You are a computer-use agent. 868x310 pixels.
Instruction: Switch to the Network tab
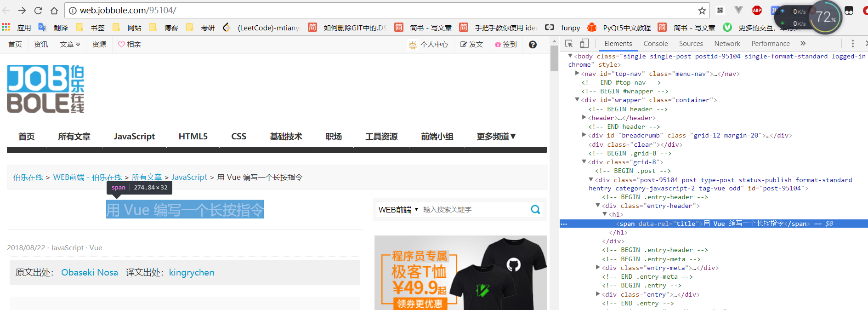tap(727, 44)
